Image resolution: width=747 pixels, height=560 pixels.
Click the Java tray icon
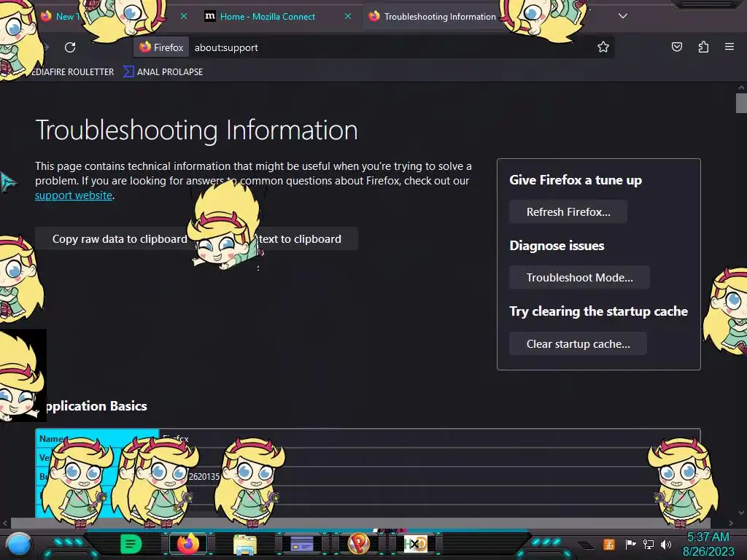pyautogui.click(x=608, y=544)
